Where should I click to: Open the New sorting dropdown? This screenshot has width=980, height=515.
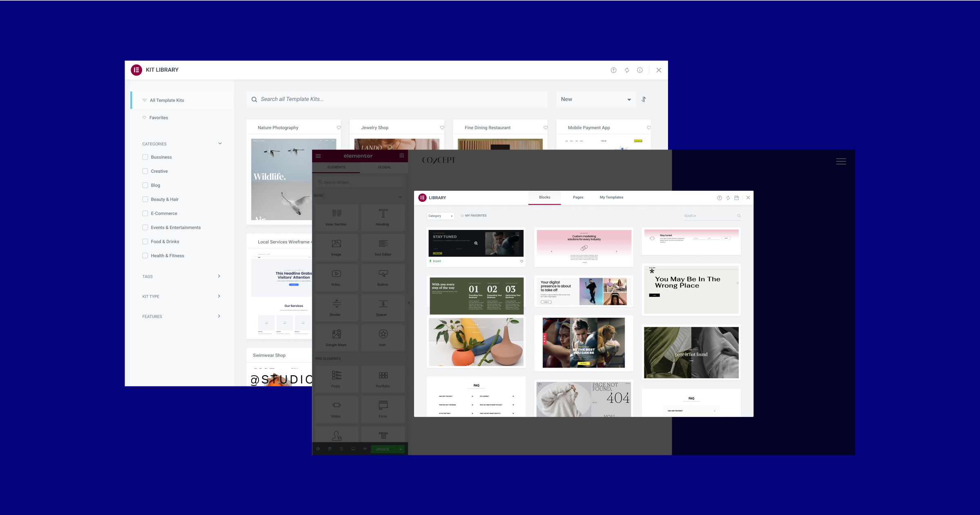[x=595, y=99]
